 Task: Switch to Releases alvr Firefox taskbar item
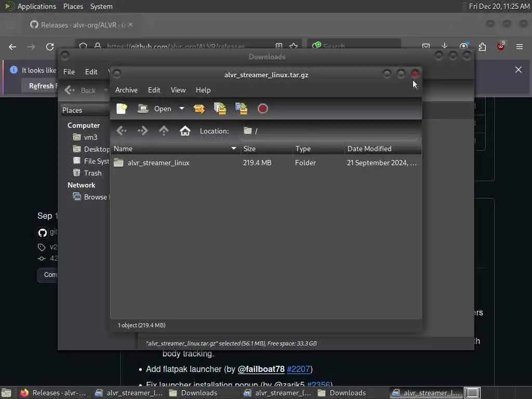click(53, 393)
